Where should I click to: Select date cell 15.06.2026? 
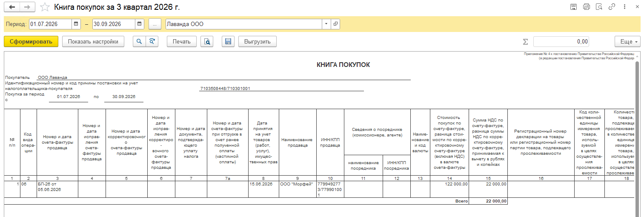coord(264,189)
